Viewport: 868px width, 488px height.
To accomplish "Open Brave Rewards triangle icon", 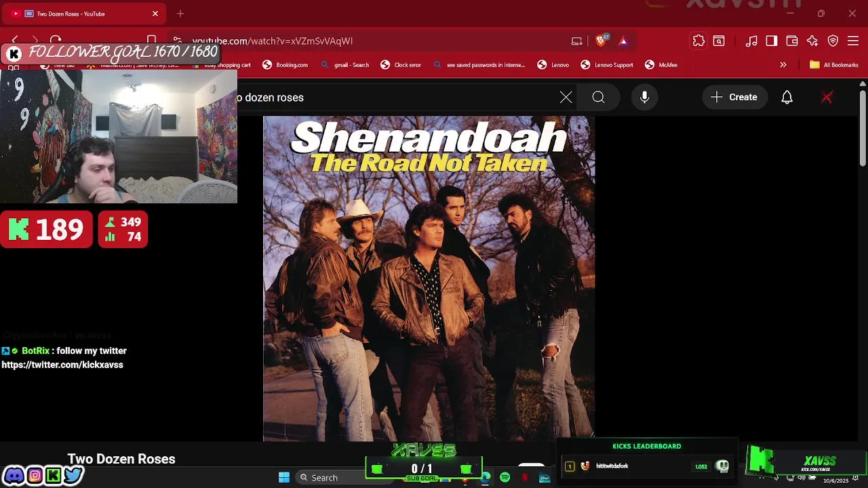I will (623, 41).
